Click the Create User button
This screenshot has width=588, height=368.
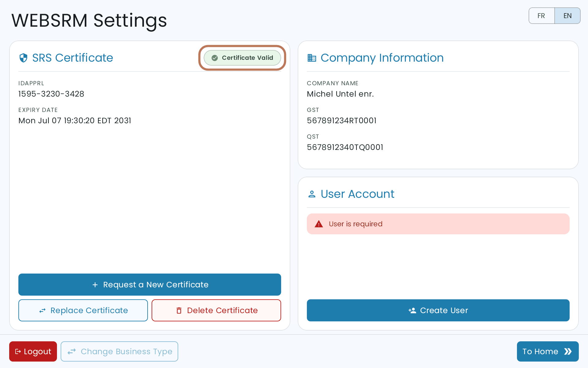tap(438, 310)
